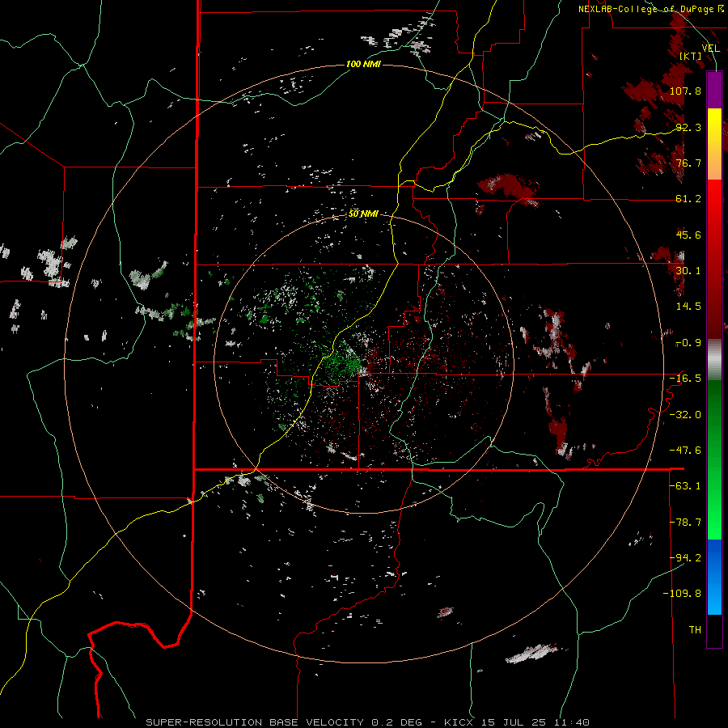Viewport: 728px width, 728px height.
Task: Pick the blue band of the color bar
Action: (x=714, y=577)
